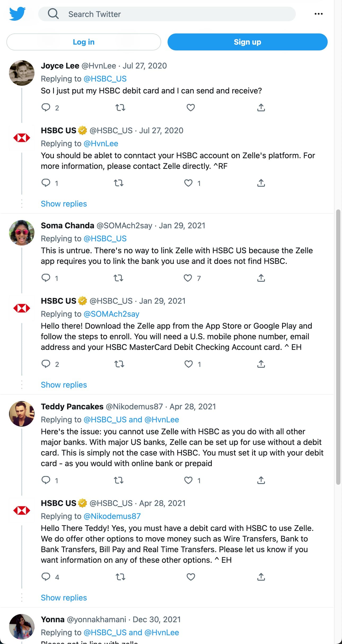Show replies to HSBC's Jan 29 reply
Viewport: 342px width, 644px height.
pos(64,385)
